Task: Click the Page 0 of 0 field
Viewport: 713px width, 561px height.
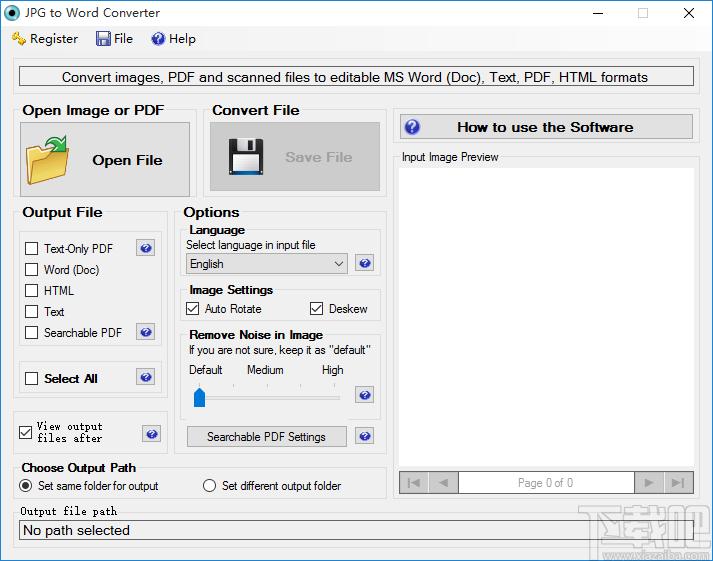Action: click(x=546, y=483)
